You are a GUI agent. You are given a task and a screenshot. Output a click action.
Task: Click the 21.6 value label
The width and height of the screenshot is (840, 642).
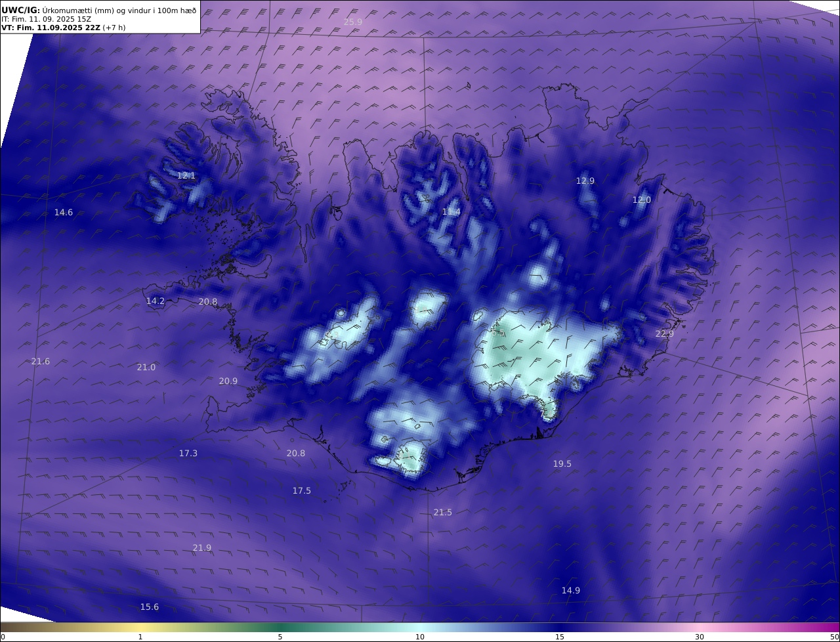41,362
